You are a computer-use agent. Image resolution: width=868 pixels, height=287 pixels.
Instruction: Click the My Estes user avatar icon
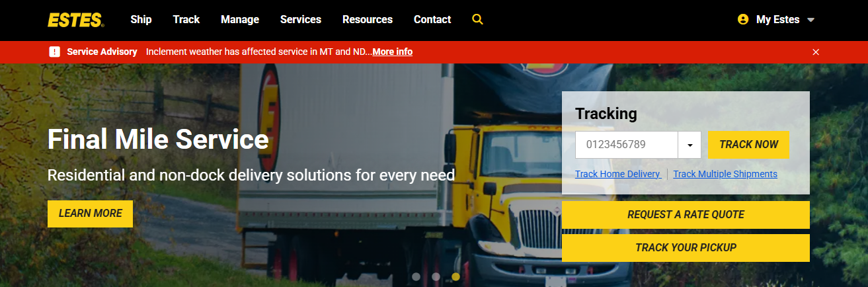pyautogui.click(x=743, y=20)
